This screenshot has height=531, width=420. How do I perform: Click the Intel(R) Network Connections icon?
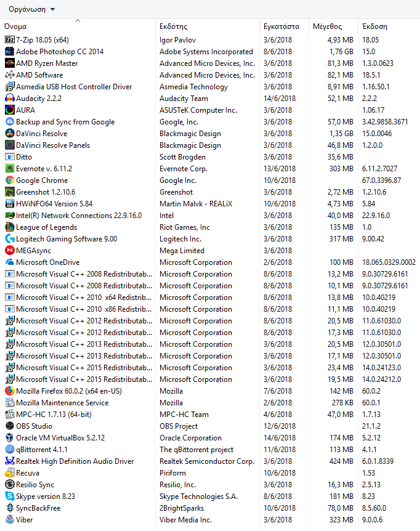[10, 216]
